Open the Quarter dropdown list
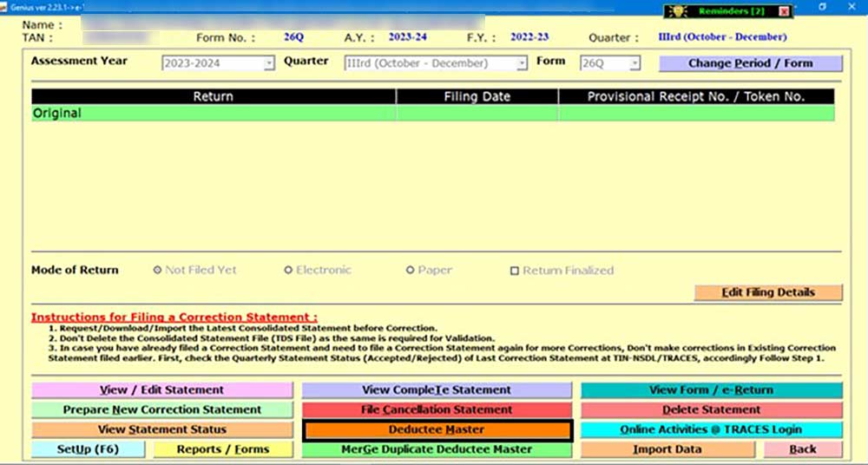The width and height of the screenshot is (868, 465). point(522,63)
